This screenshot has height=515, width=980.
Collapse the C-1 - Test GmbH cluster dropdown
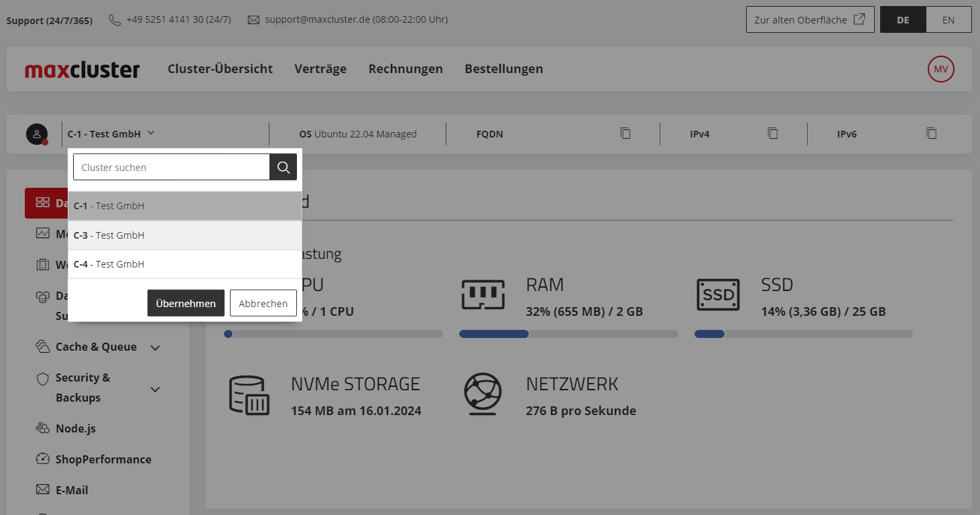(111, 133)
